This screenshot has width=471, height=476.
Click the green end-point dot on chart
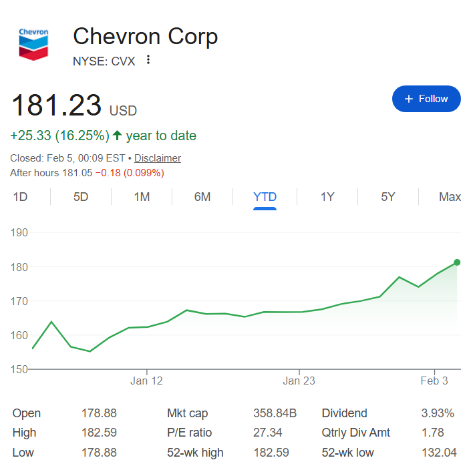(457, 262)
